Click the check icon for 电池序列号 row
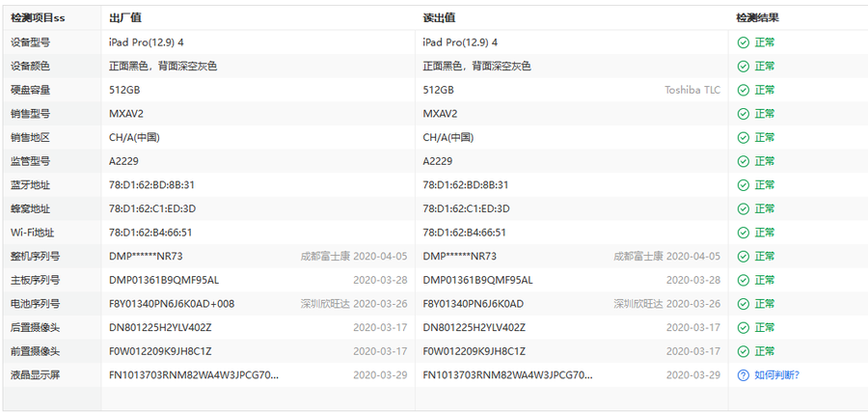 (743, 304)
